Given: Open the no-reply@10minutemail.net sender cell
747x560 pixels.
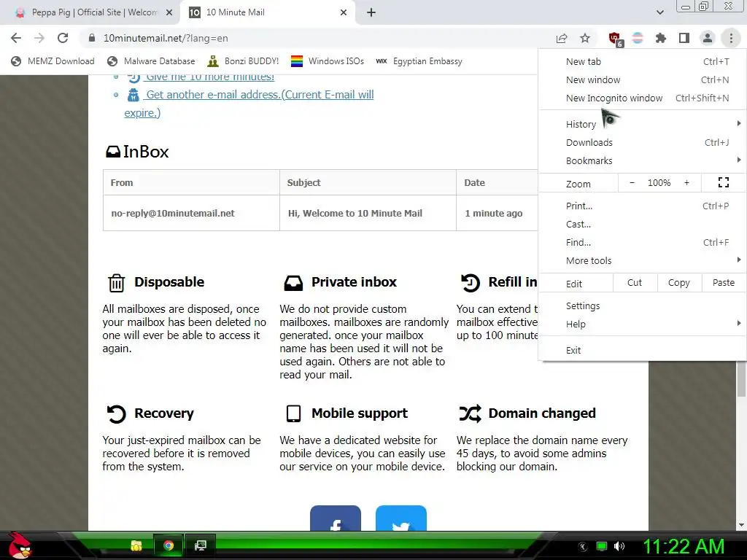Looking at the screenshot, I should (191, 214).
